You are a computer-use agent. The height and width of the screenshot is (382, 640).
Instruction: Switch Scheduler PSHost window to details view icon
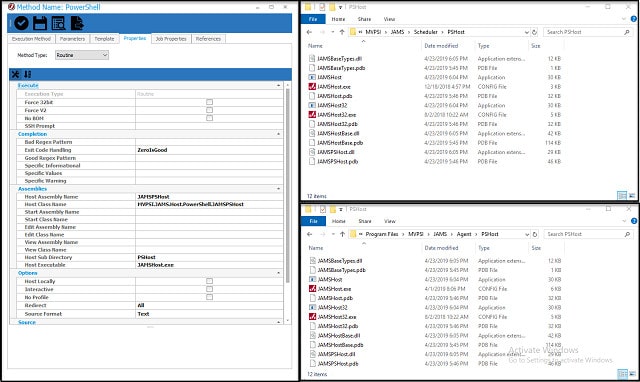coord(622,195)
